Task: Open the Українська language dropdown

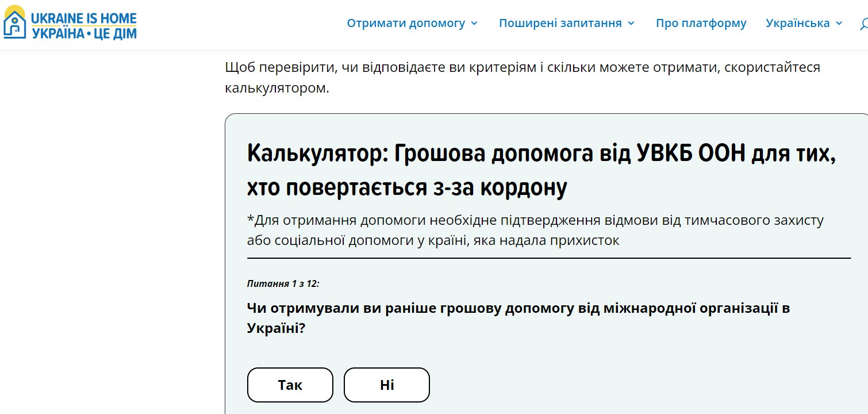Action: pos(804,24)
